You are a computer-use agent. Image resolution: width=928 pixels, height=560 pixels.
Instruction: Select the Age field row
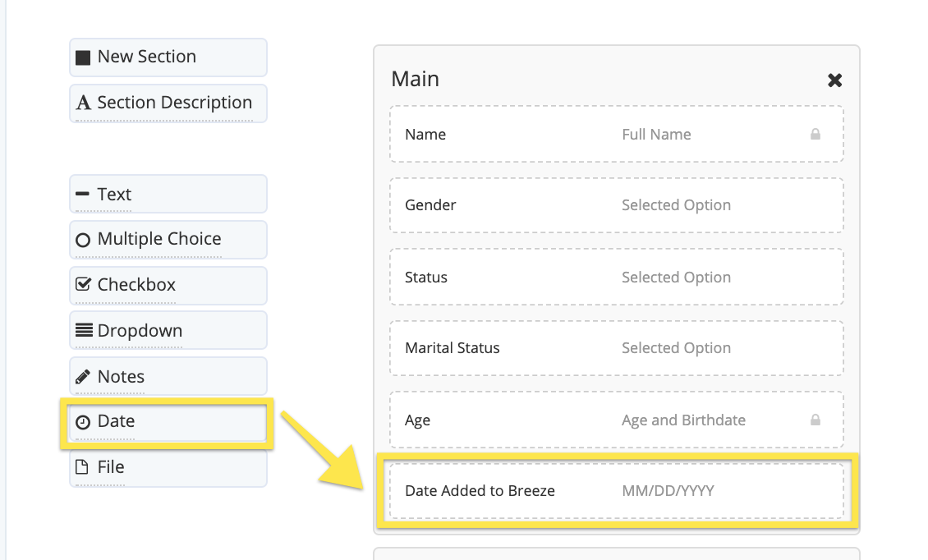617,420
